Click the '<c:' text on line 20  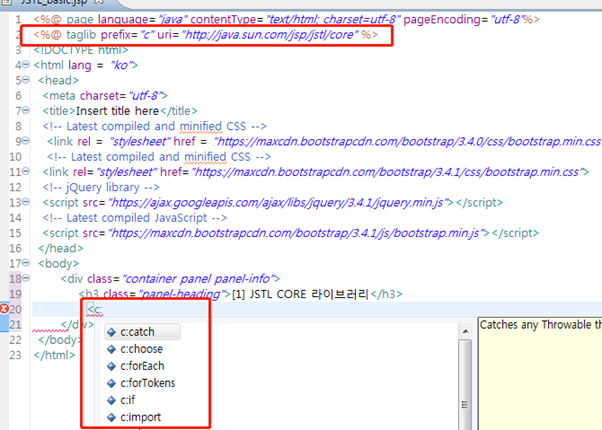(95, 309)
